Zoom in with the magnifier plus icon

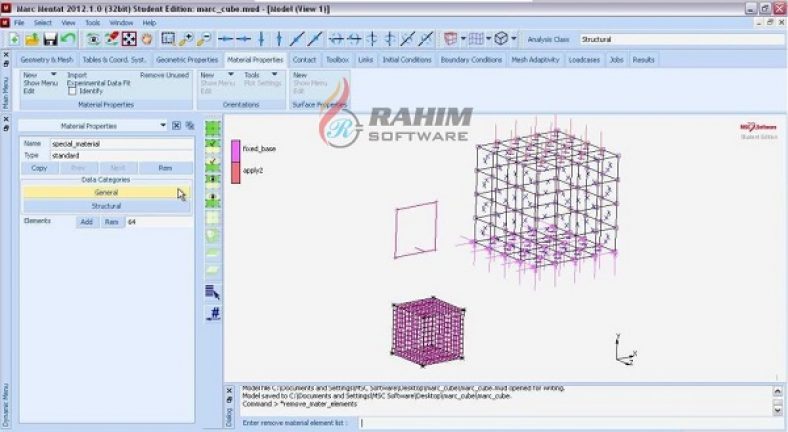tap(186, 39)
